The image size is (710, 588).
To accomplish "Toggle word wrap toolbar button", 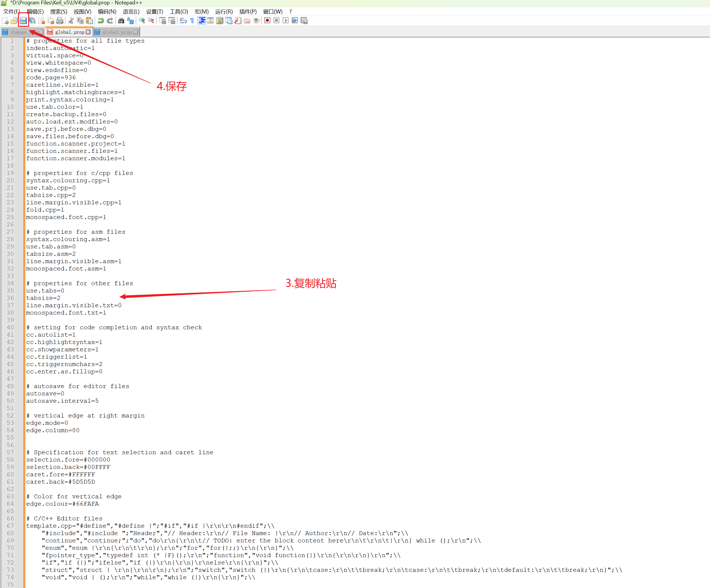I will coord(183,21).
